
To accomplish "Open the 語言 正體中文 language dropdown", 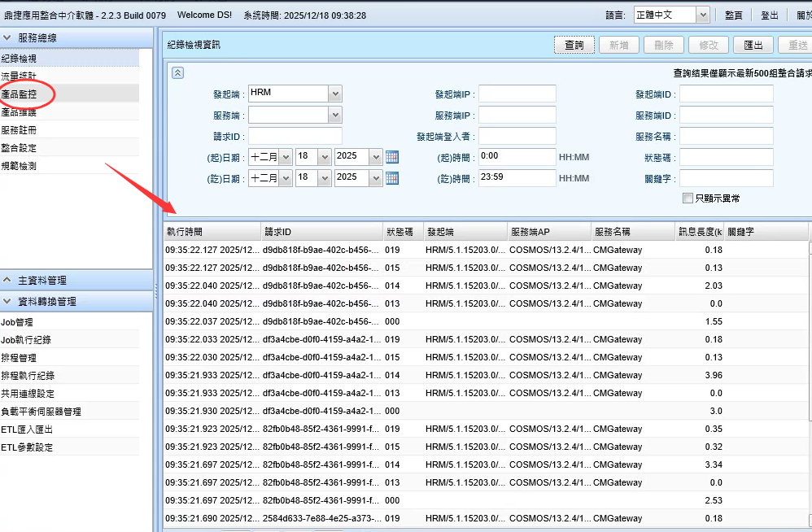I will click(702, 15).
